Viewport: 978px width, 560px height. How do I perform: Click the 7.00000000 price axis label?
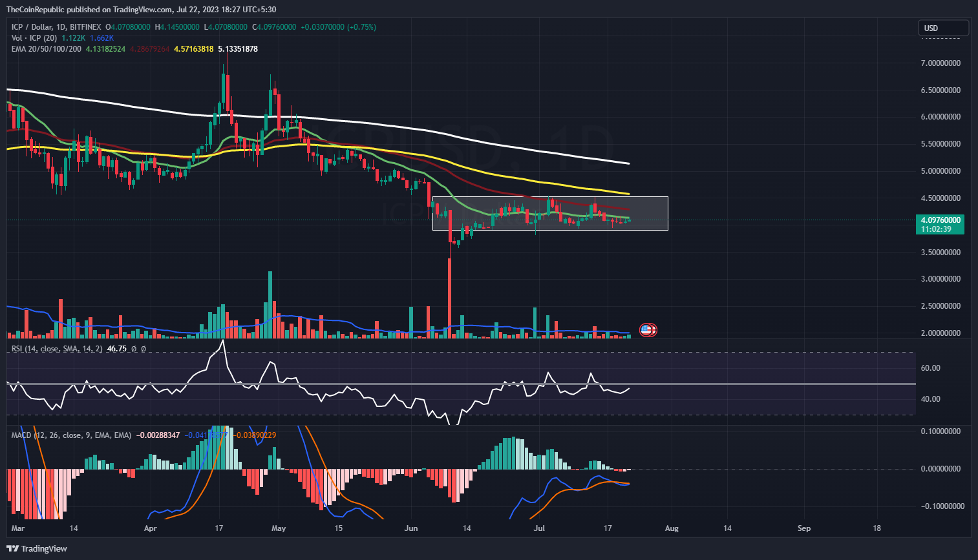click(941, 63)
